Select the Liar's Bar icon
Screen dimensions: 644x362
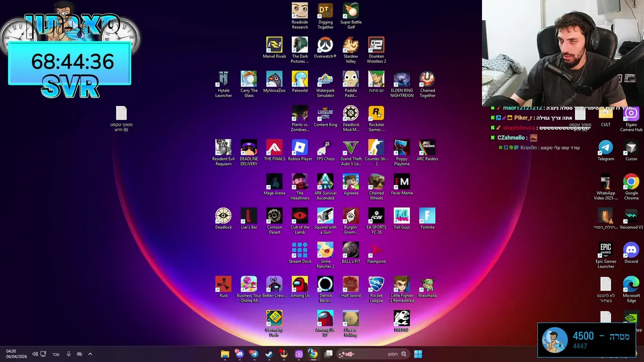[249, 219]
